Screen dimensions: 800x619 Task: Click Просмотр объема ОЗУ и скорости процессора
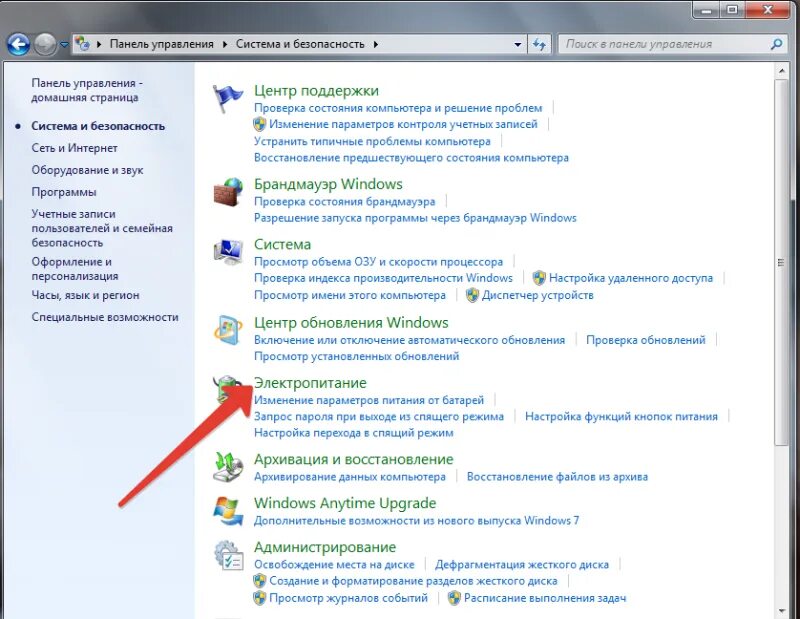pos(379,262)
